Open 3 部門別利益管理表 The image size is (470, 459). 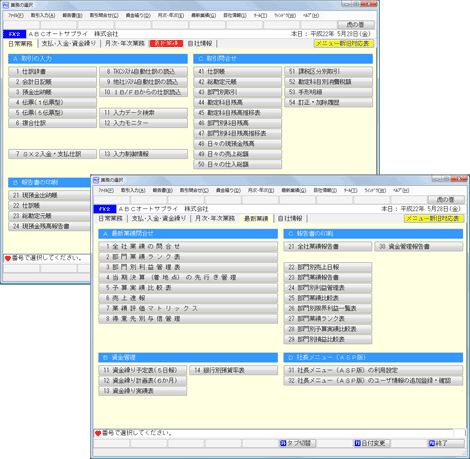[x=188, y=267]
